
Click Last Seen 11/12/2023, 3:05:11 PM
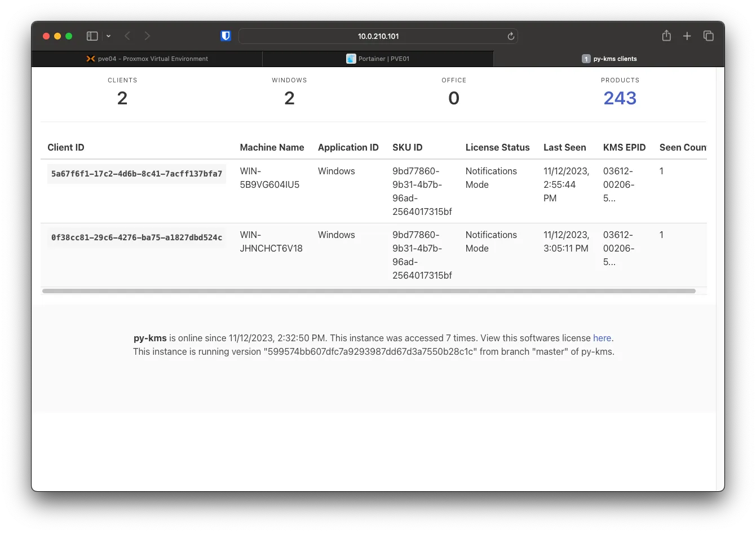[x=566, y=241]
